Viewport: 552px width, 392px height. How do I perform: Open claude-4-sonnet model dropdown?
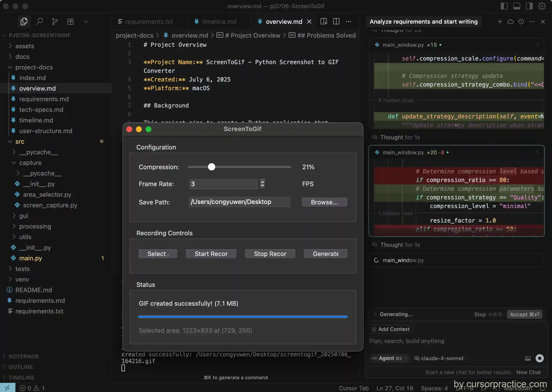click(x=442, y=358)
